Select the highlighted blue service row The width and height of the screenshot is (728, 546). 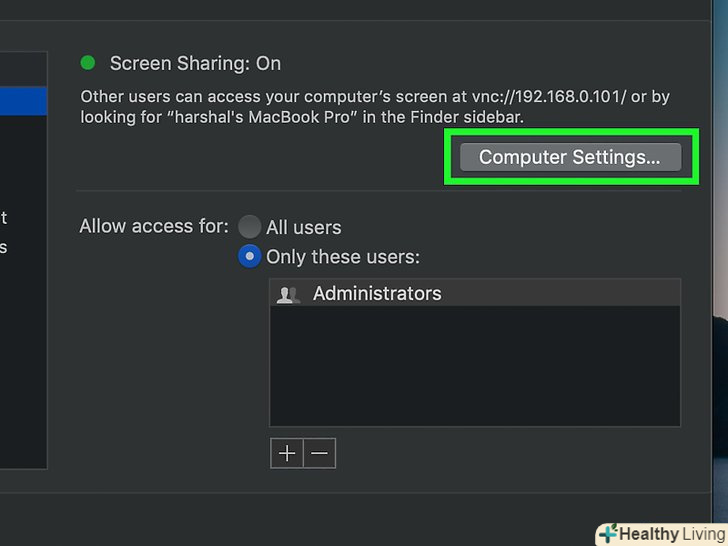[x=23, y=100]
